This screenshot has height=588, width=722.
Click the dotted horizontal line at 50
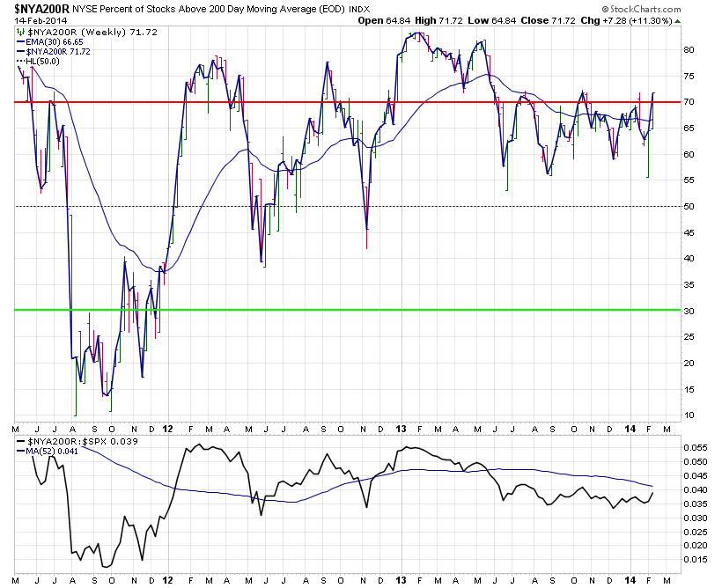click(x=348, y=206)
